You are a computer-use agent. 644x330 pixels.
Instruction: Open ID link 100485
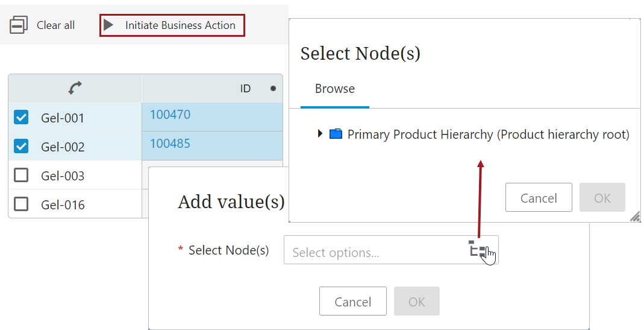[170, 144]
